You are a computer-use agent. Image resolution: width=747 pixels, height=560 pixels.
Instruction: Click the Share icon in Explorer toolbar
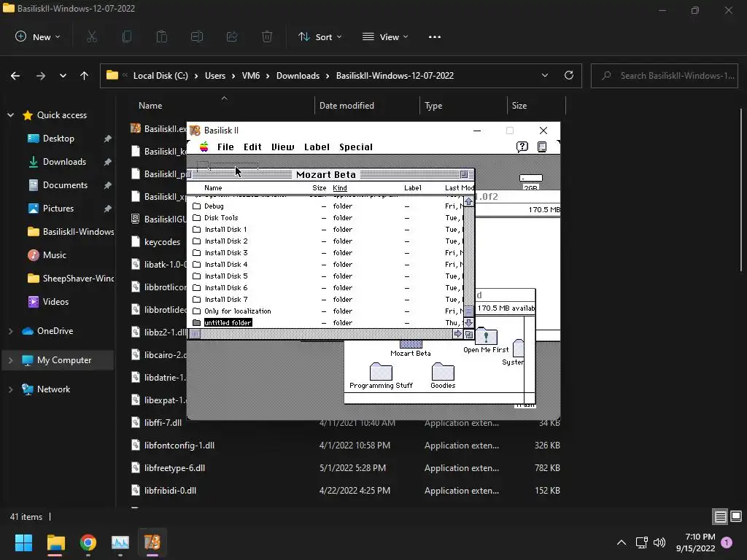click(x=232, y=36)
